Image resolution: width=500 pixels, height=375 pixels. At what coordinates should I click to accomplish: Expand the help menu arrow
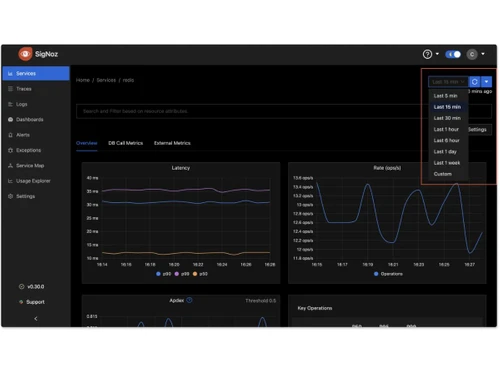click(437, 54)
